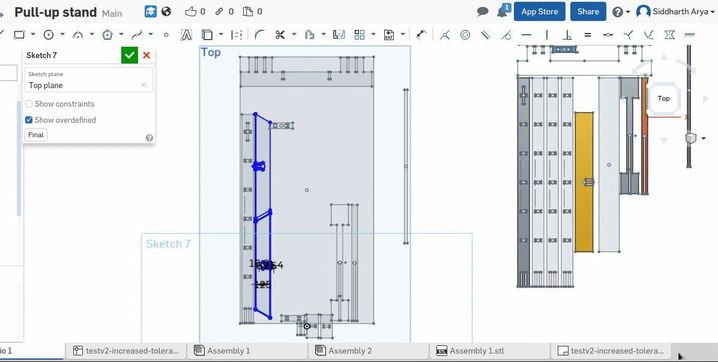This screenshot has width=718, height=362.
Task: Apply the Pierce constraint
Action: (x=648, y=35)
